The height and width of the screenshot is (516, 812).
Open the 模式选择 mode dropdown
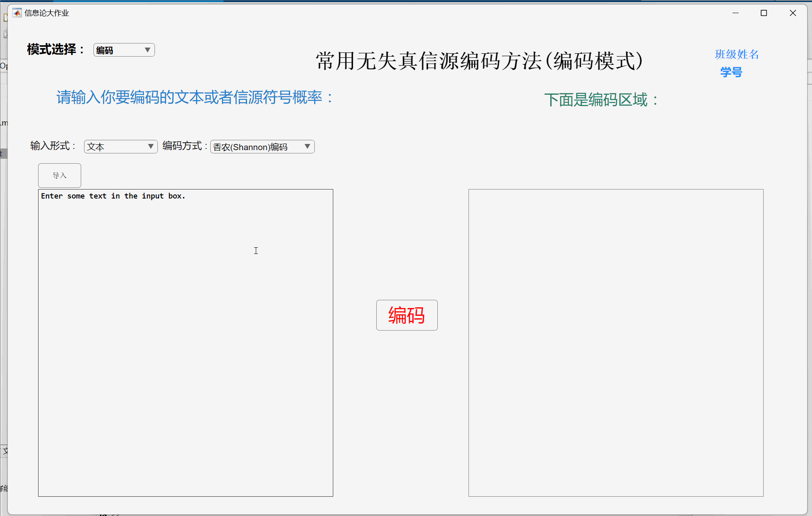click(x=124, y=50)
